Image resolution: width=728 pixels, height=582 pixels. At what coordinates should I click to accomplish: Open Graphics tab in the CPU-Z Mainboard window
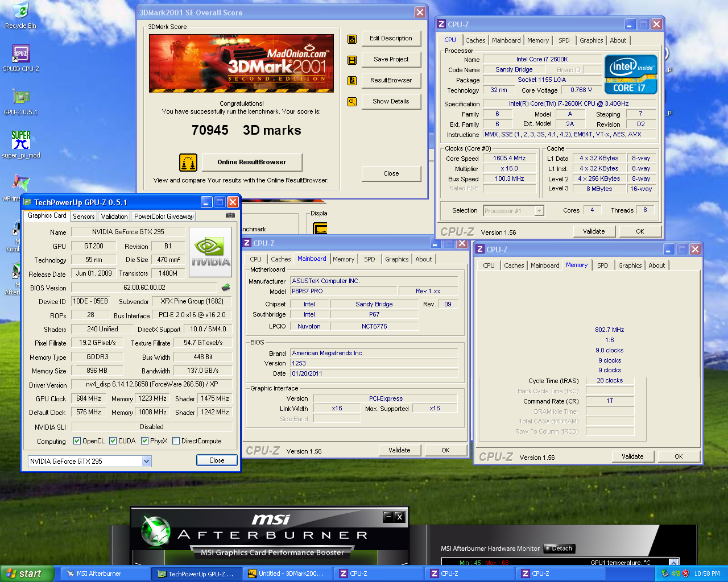click(x=397, y=259)
